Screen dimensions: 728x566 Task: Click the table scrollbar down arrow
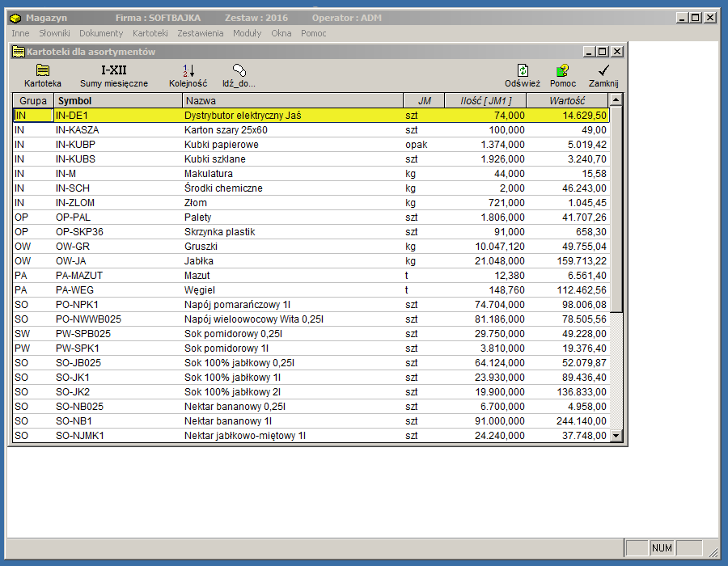616,435
